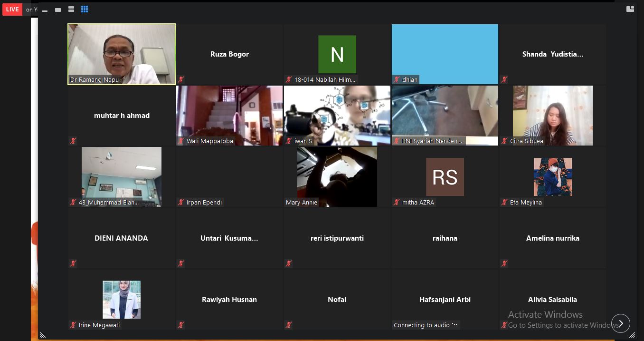Click the green N avatar of Nabilah
This screenshot has height=341, width=644.
click(x=337, y=54)
